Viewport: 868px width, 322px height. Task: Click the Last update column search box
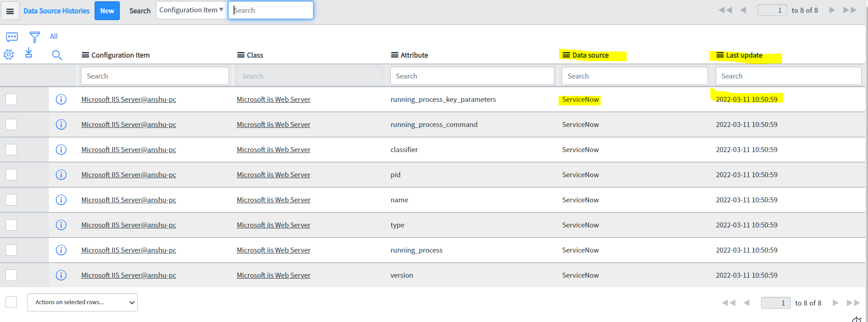click(788, 76)
